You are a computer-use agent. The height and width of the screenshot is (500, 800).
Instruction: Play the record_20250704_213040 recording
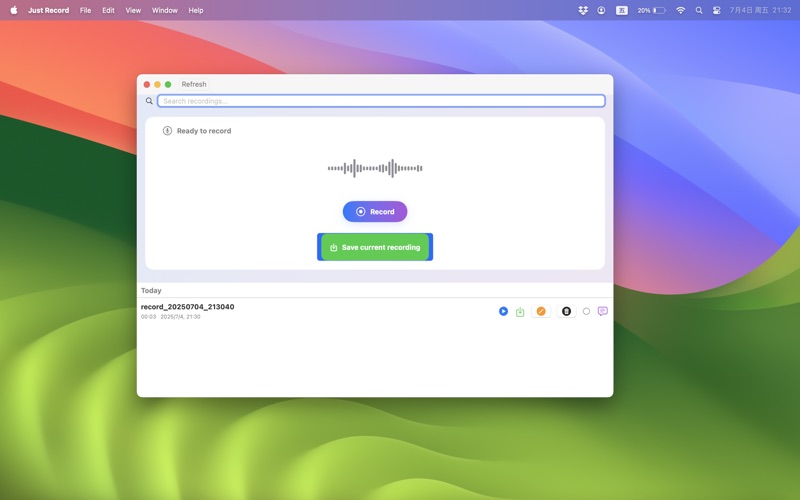pyautogui.click(x=503, y=311)
